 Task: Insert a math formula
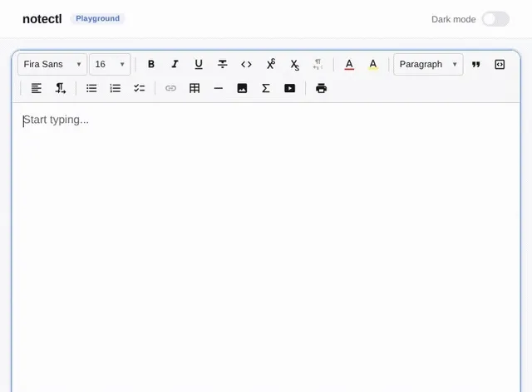266,89
